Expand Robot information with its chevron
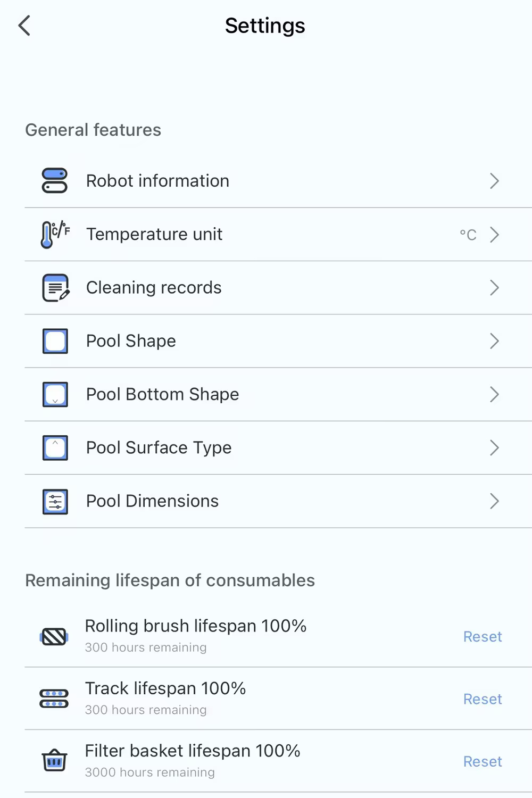 click(x=494, y=181)
